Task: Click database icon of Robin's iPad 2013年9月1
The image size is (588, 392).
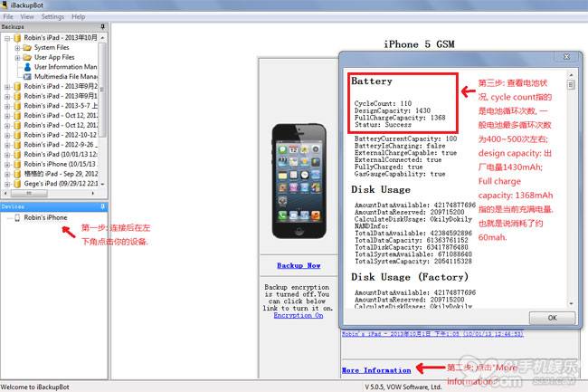Action: [17, 96]
